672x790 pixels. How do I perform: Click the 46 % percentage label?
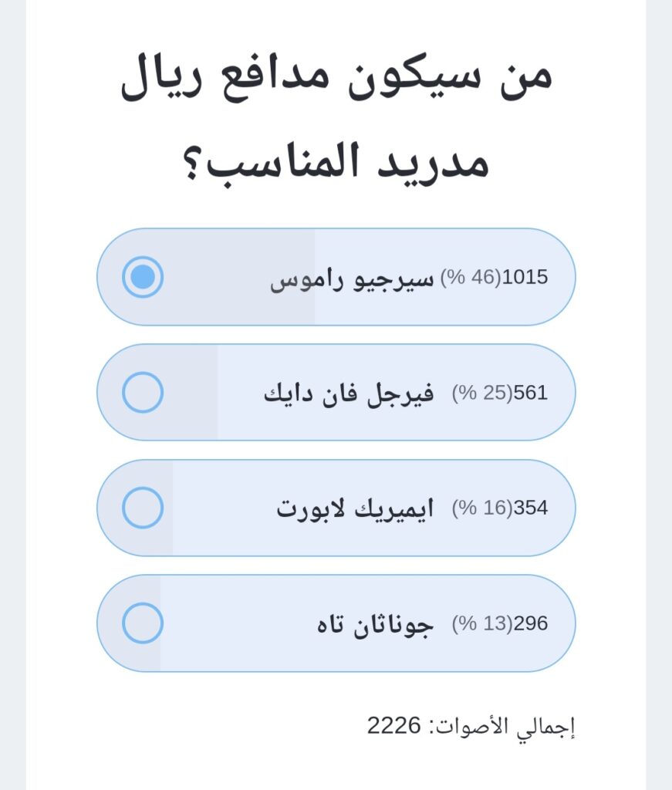(471, 278)
